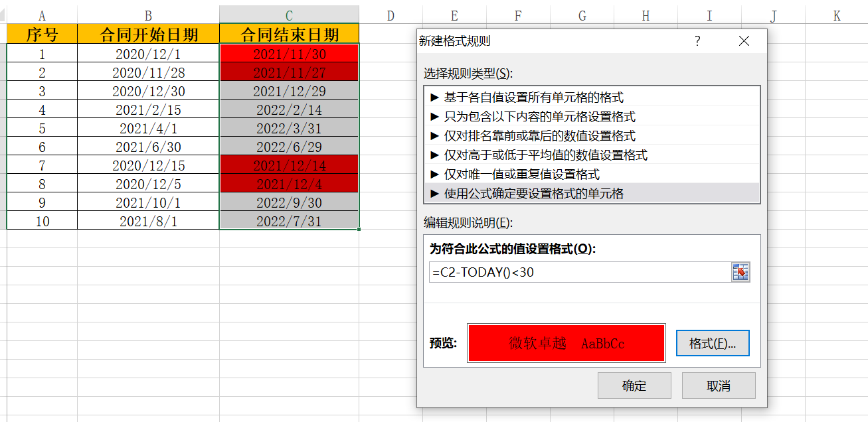Click serial number cell 6
868x422 pixels.
coord(42,147)
